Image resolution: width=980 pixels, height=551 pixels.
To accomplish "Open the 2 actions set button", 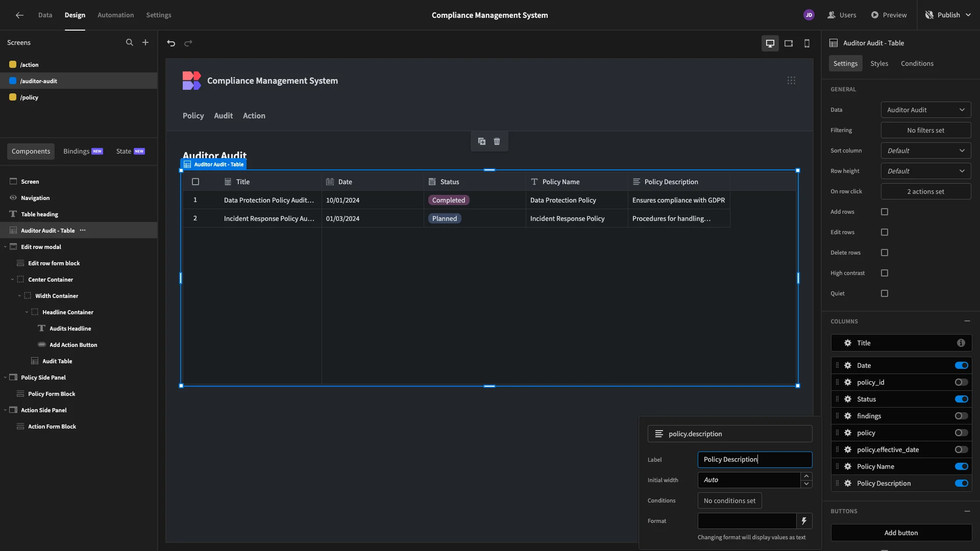I will 926,191.
